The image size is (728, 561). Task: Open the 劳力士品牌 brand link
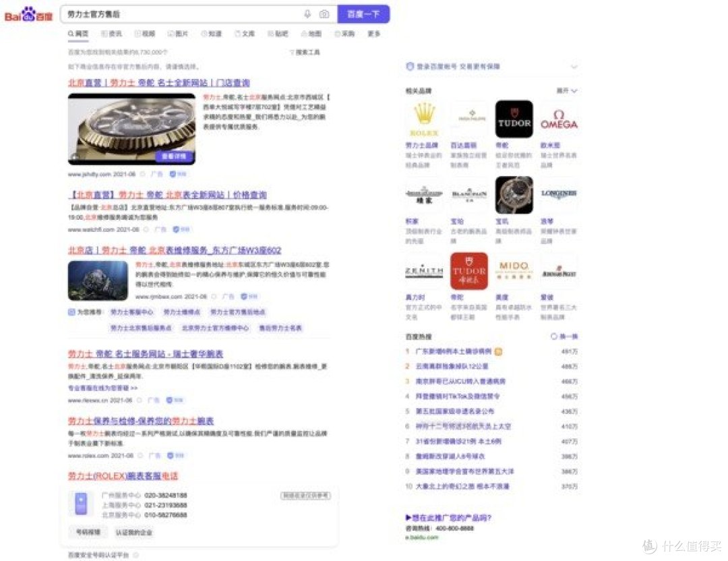click(x=422, y=146)
